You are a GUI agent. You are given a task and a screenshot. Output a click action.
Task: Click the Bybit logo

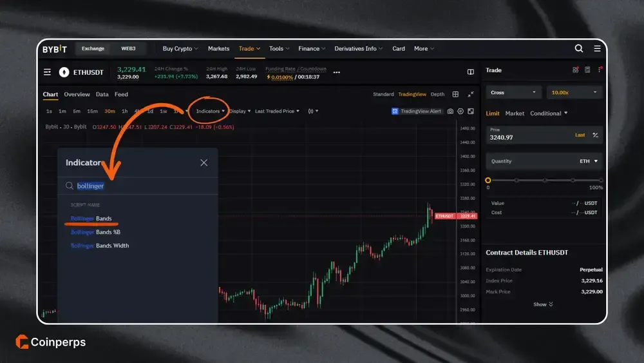(55, 49)
